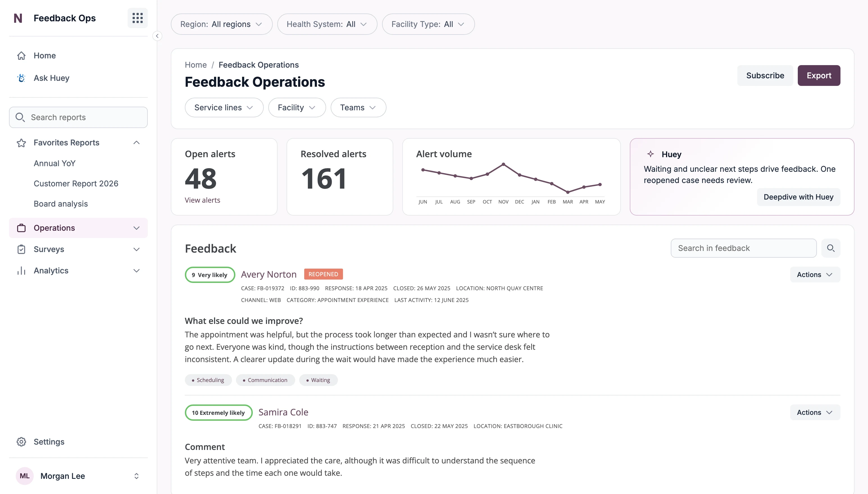Screen dimensions: 868x494
Task: Open Avery Norton's feedback entry name
Action: 269,274
